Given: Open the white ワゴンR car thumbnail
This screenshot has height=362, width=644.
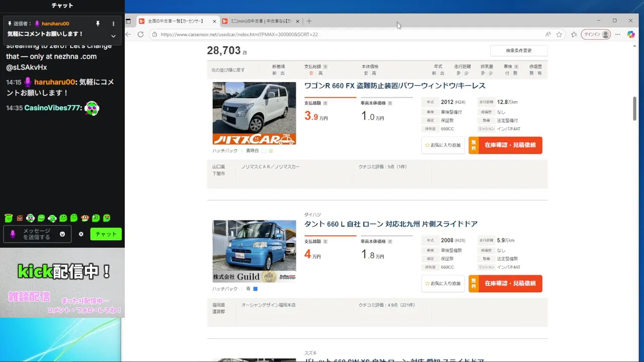Looking at the screenshot, I should click(254, 114).
